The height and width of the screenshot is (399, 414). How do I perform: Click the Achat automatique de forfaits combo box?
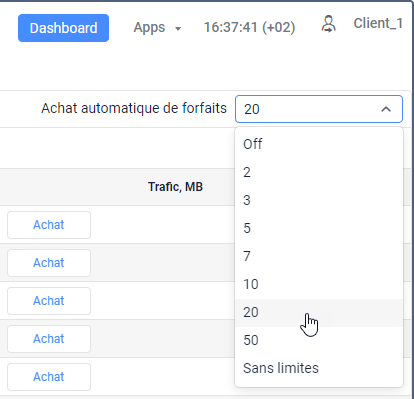(x=319, y=109)
